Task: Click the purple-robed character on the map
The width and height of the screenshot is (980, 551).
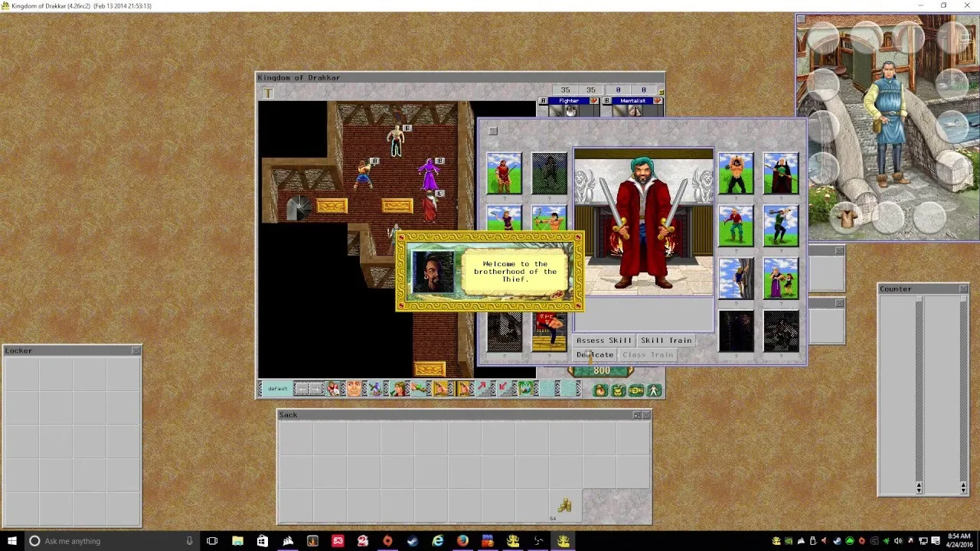Action: pyautogui.click(x=429, y=174)
